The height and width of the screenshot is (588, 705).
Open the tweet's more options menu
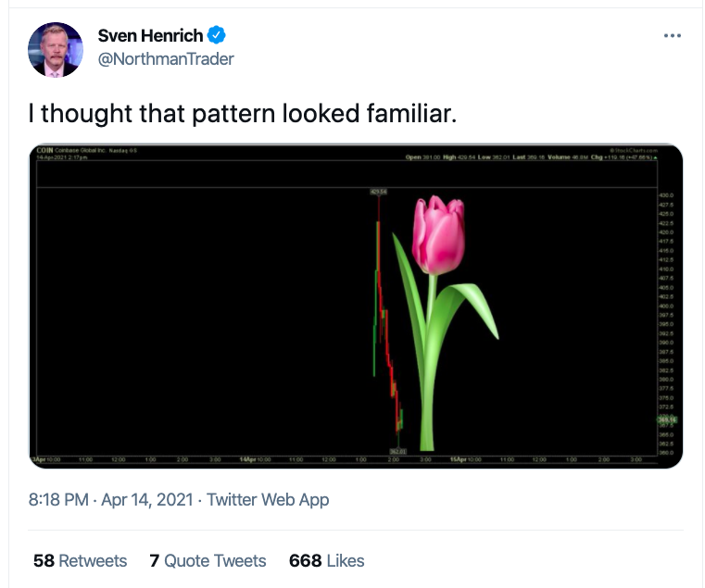coord(673,36)
